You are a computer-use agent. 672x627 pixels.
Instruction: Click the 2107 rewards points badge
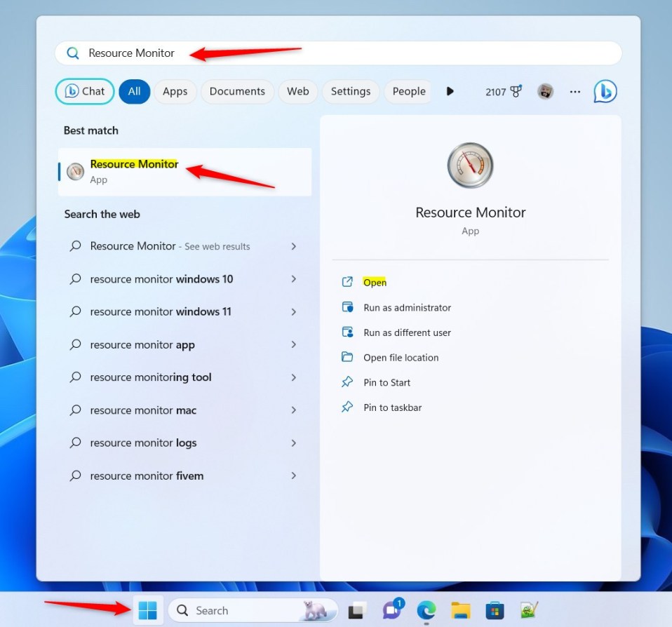tap(504, 92)
